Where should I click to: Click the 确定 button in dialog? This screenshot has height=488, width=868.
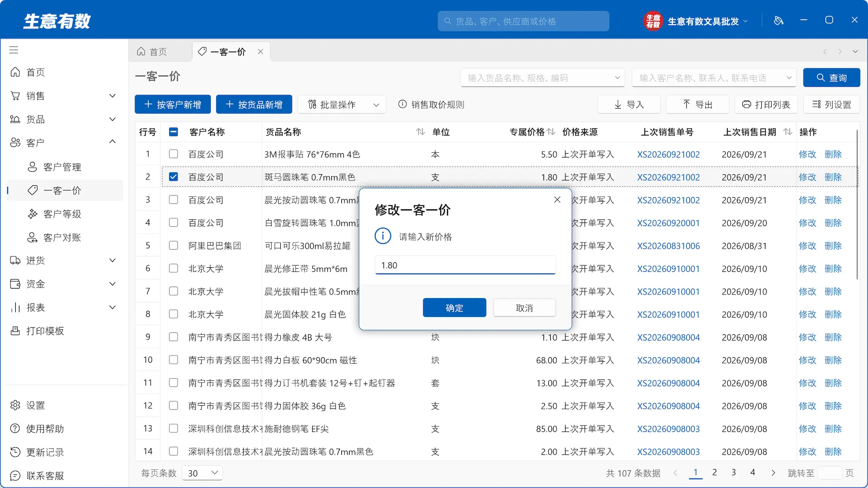(x=454, y=308)
